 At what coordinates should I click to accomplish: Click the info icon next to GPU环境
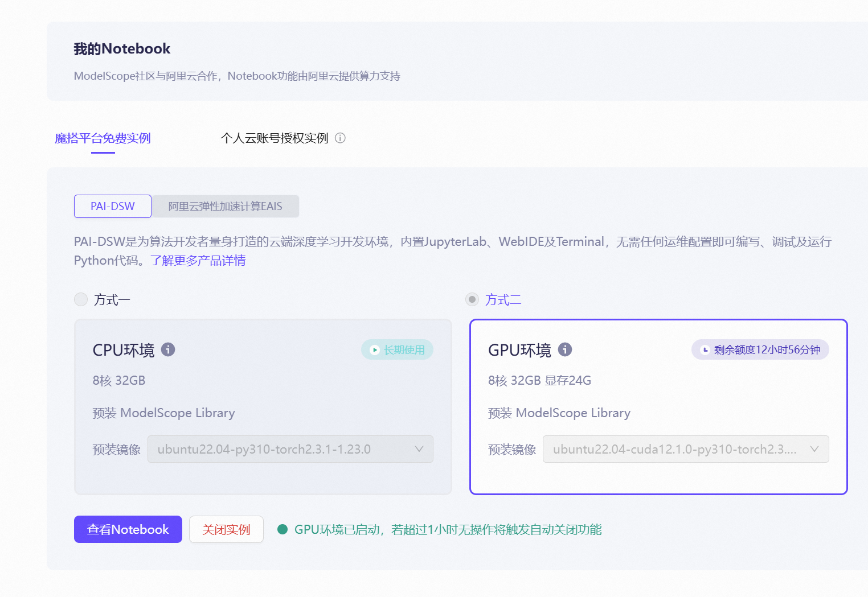tap(564, 349)
